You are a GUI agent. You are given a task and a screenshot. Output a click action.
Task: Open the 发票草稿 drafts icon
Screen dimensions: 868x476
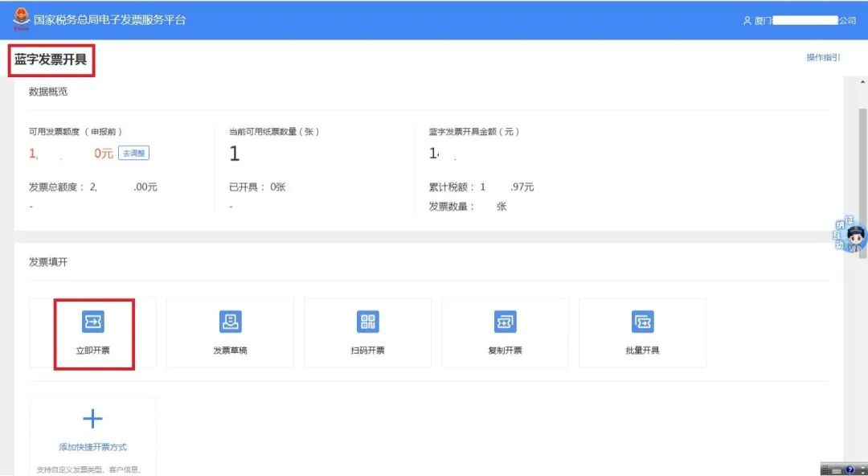(231, 322)
